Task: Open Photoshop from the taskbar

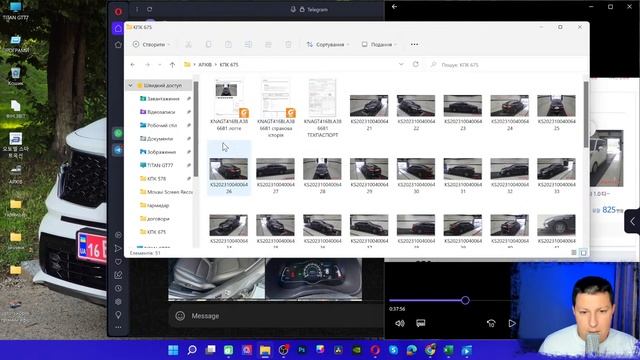Action: click(302, 350)
